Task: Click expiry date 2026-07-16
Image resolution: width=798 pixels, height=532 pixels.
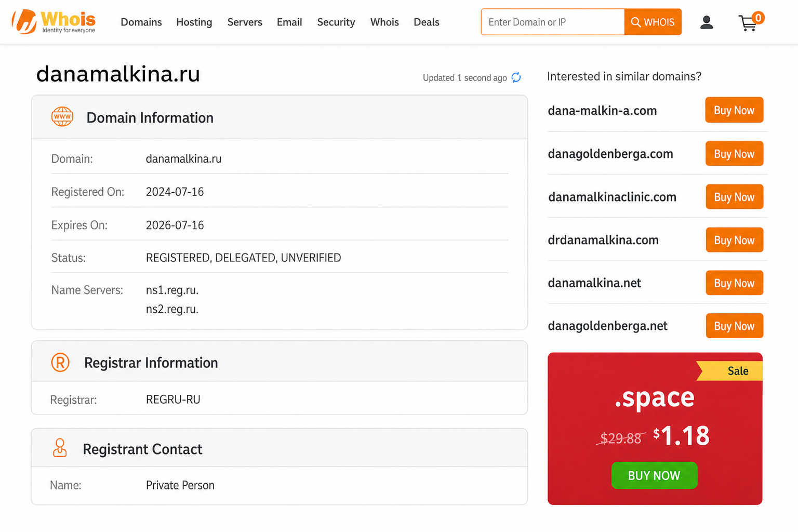Action: coord(175,225)
